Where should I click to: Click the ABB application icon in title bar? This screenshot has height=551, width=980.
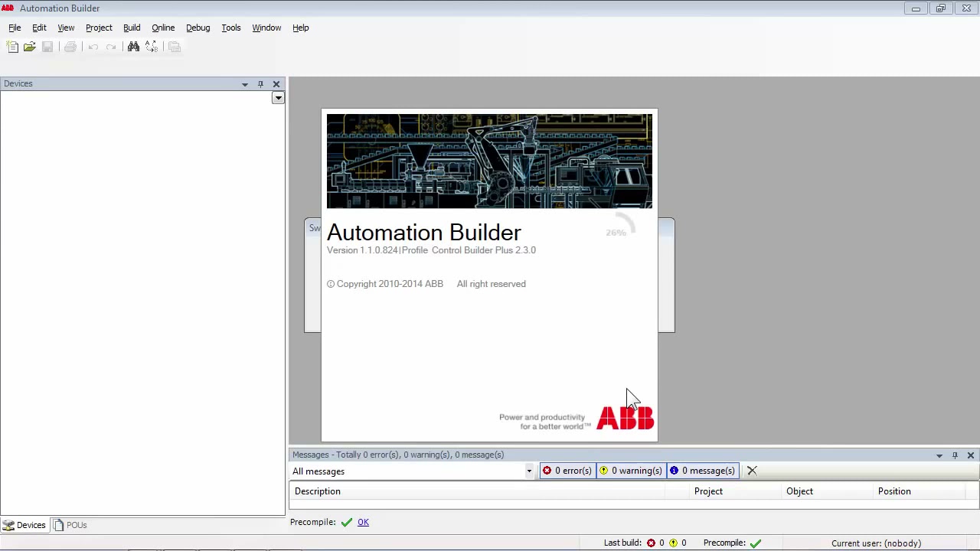[x=8, y=8]
